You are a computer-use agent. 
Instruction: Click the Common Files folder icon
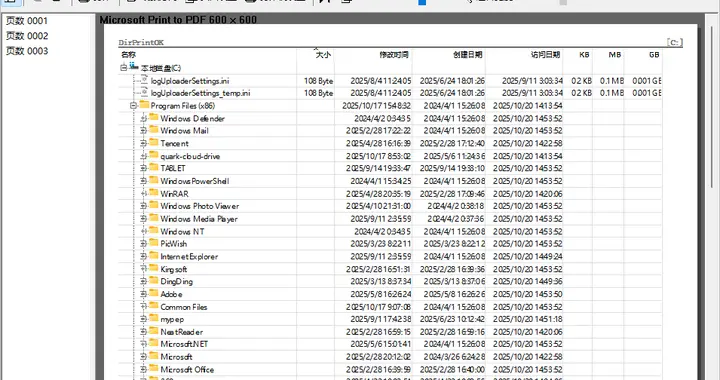coord(154,306)
